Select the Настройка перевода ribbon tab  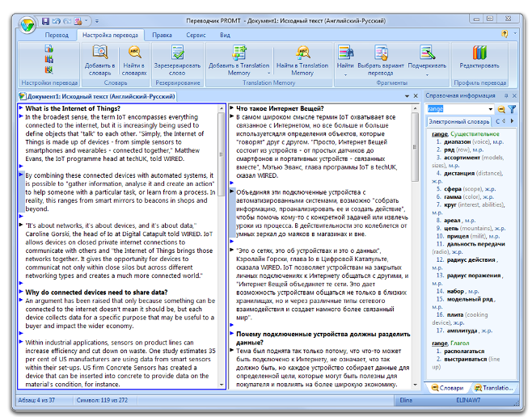click(110, 35)
